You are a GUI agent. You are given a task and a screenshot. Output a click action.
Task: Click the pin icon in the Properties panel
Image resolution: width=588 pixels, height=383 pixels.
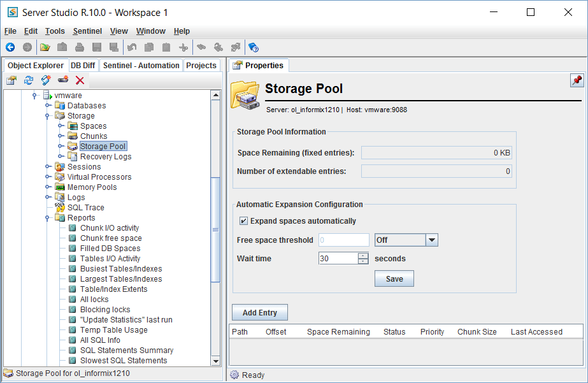pos(577,80)
